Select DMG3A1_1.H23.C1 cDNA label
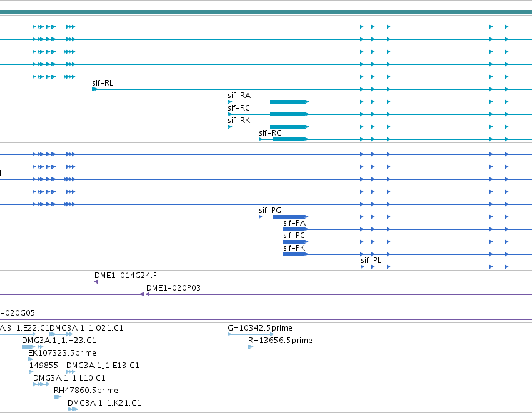 [59, 341]
